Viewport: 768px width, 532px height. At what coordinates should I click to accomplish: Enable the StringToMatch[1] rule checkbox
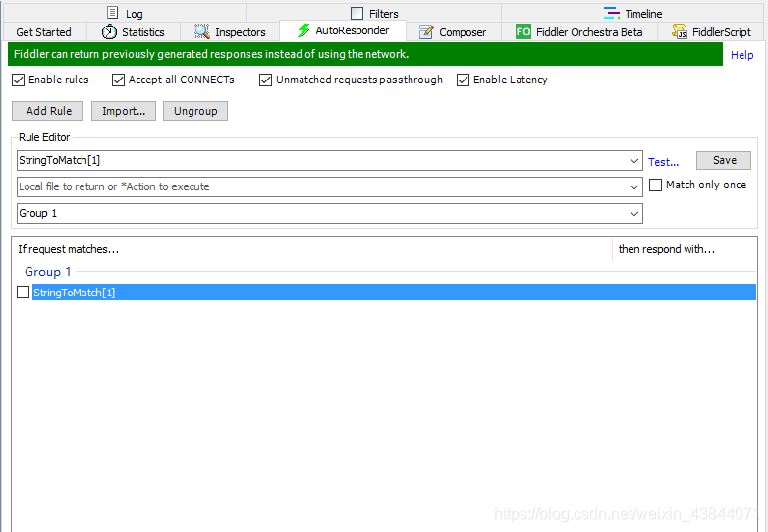(23, 293)
